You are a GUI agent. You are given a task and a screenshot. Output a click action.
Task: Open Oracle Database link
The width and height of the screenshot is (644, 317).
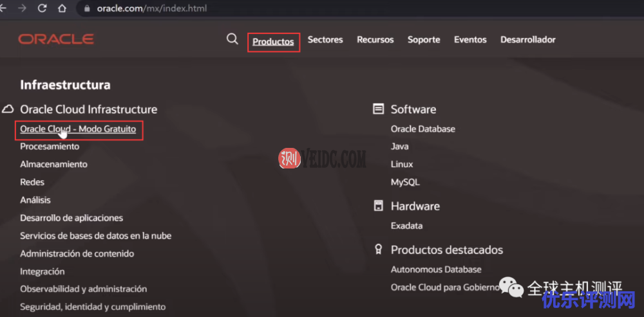[x=423, y=129]
